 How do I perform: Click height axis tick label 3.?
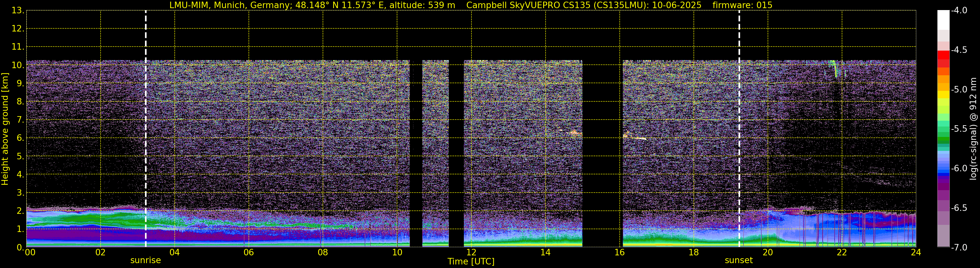coord(20,193)
